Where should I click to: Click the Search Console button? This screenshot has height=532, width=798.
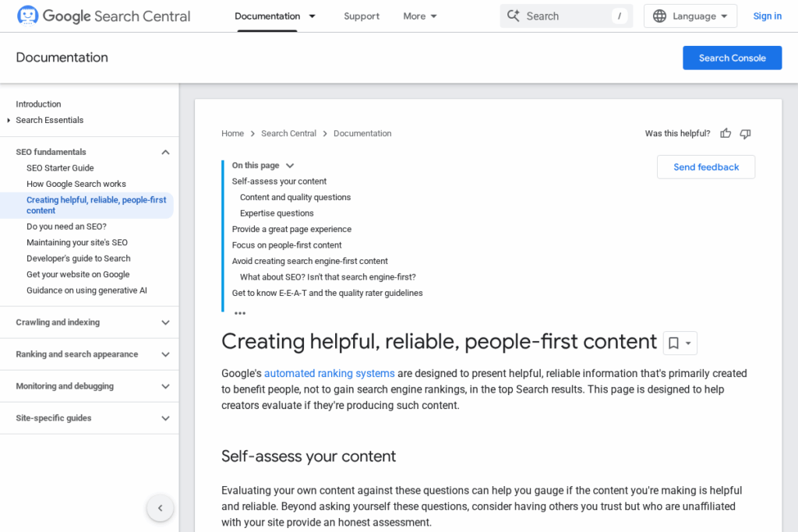732,58
